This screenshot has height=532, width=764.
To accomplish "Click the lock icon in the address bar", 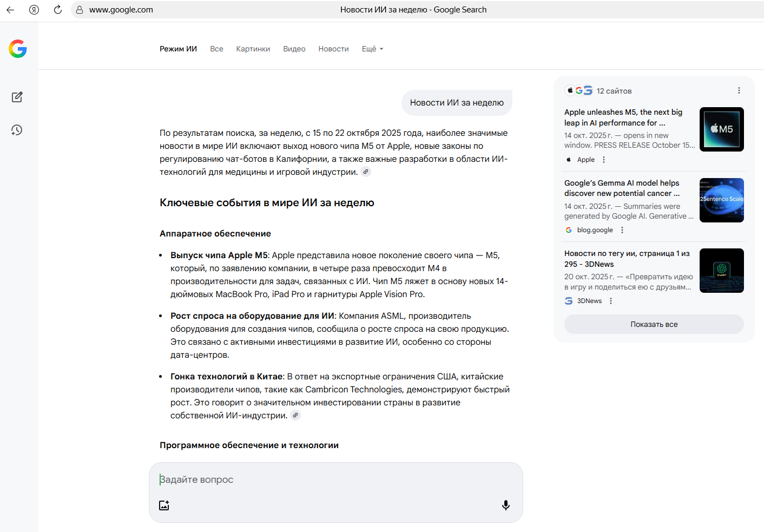I will click(80, 10).
